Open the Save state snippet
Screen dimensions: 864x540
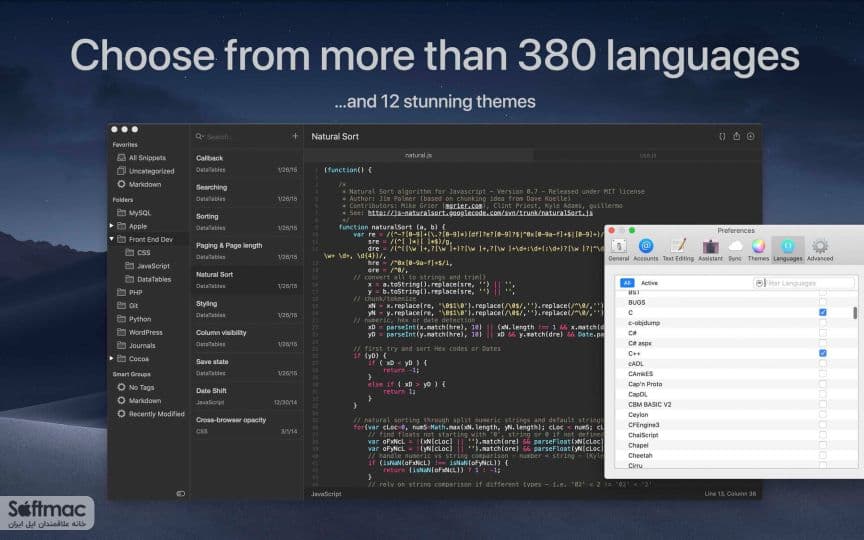coord(246,368)
